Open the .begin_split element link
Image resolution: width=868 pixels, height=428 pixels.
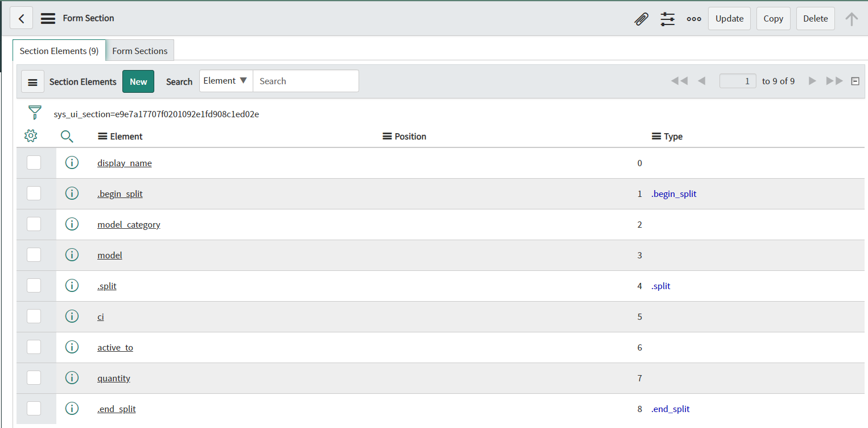120,194
